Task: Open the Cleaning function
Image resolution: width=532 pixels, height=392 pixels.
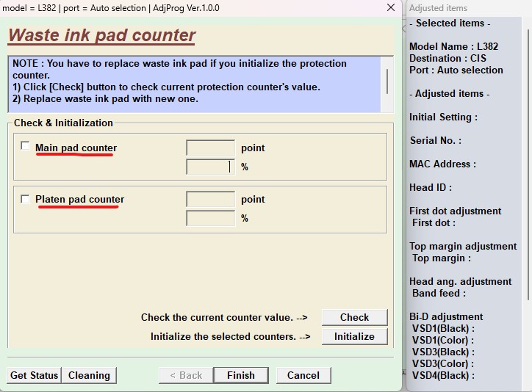Action: click(x=89, y=375)
